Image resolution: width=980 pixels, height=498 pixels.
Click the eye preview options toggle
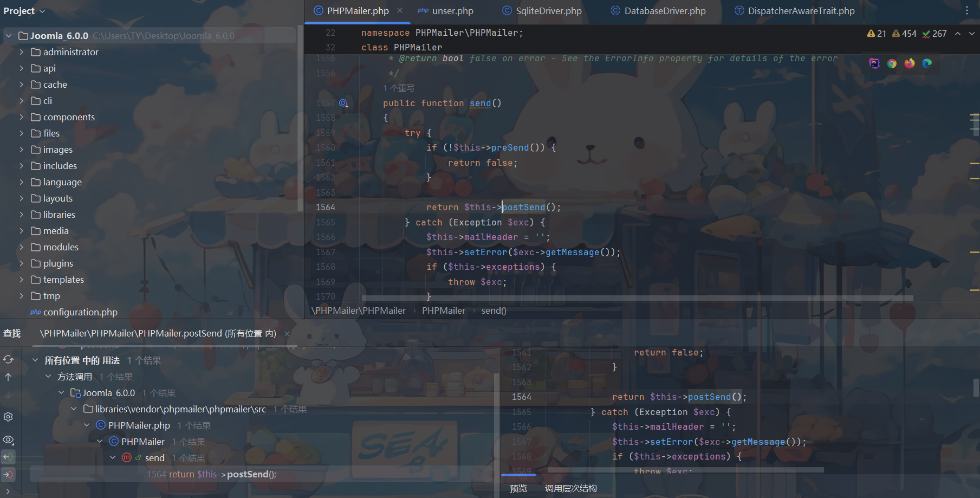point(8,439)
